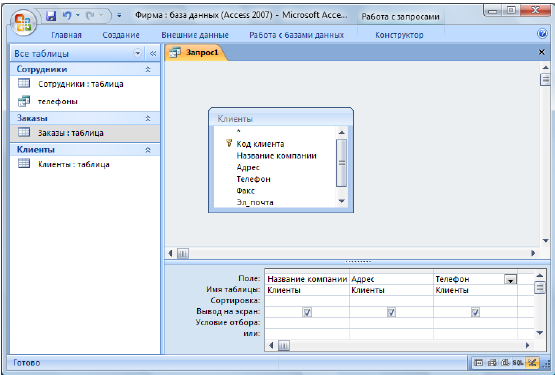Viewport: 555px width, 375px height.
Task: Save the database with the floppy icon
Action: pyautogui.click(x=51, y=16)
